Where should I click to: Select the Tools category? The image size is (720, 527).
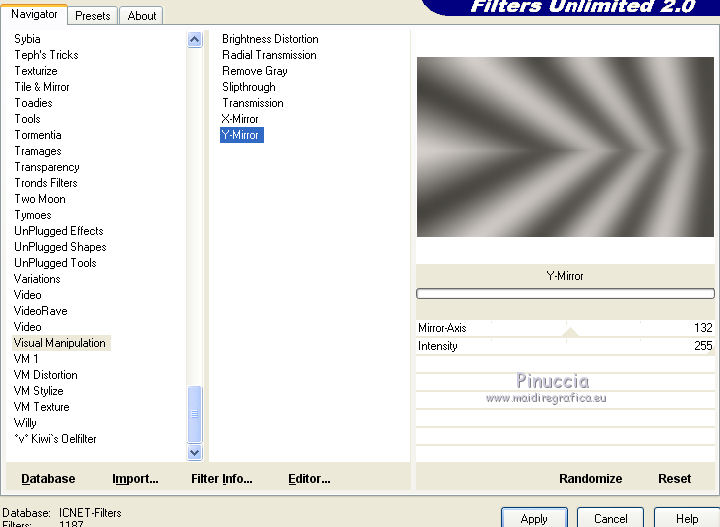pyautogui.click(x=28, y=119)
